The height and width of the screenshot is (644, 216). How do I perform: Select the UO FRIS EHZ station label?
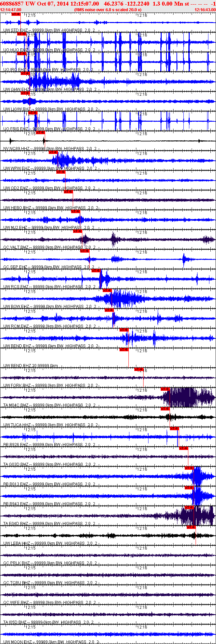(49, 129)
